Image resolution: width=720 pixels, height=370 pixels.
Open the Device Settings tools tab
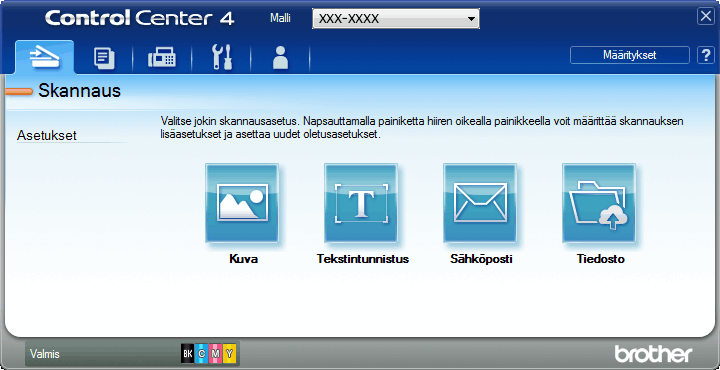[221, 59]
